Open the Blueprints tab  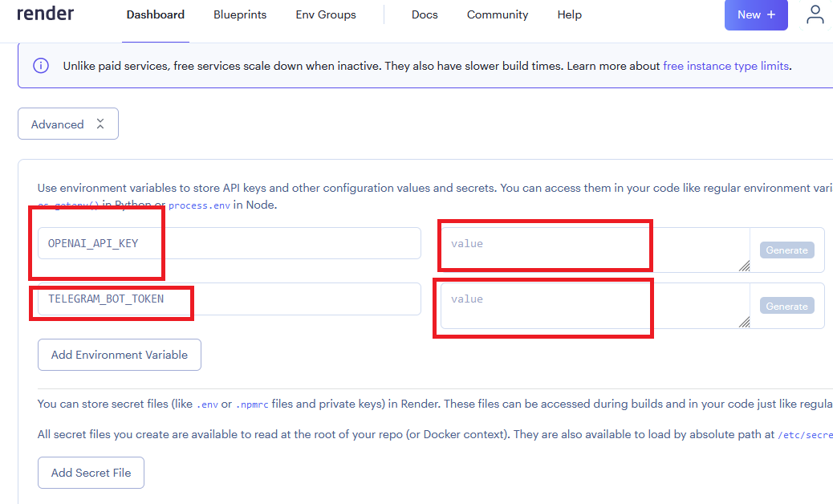click(240, 15)
